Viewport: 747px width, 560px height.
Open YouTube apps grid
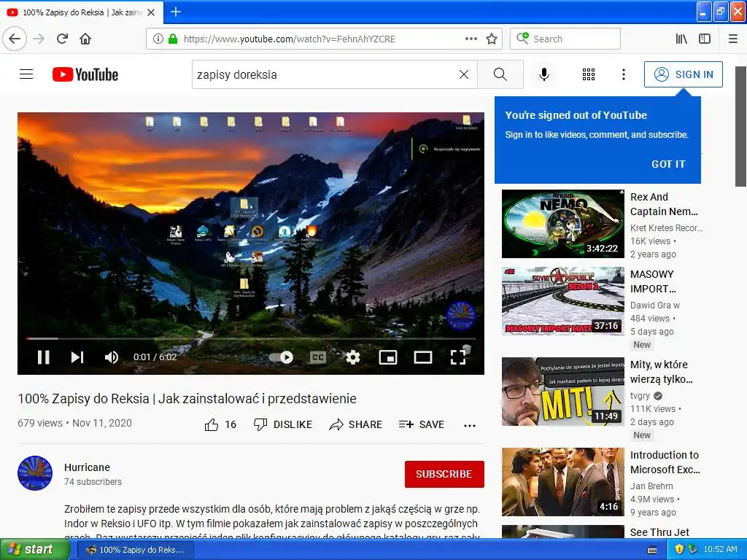589,74
